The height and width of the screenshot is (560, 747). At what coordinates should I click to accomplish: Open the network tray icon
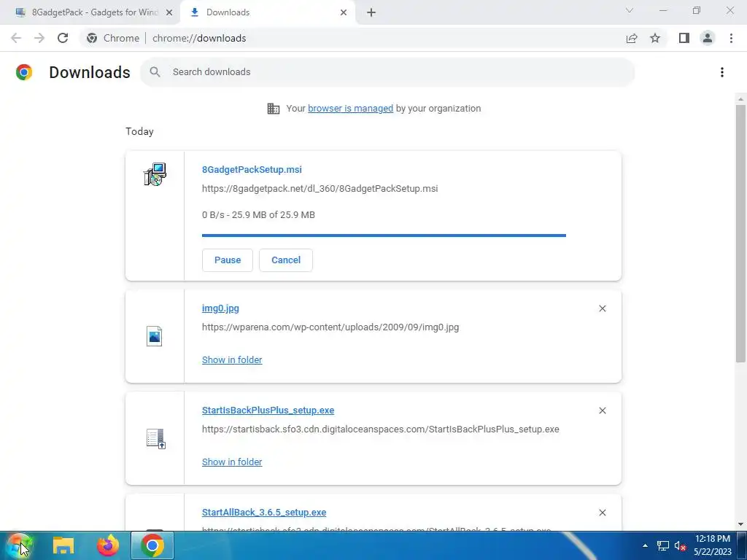pyautogui.click(x=662, y=545)
